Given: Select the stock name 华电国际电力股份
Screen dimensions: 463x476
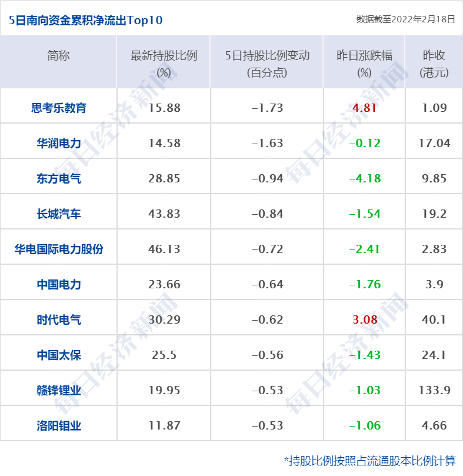Looking at the screenshot, I should coord(59,249).
